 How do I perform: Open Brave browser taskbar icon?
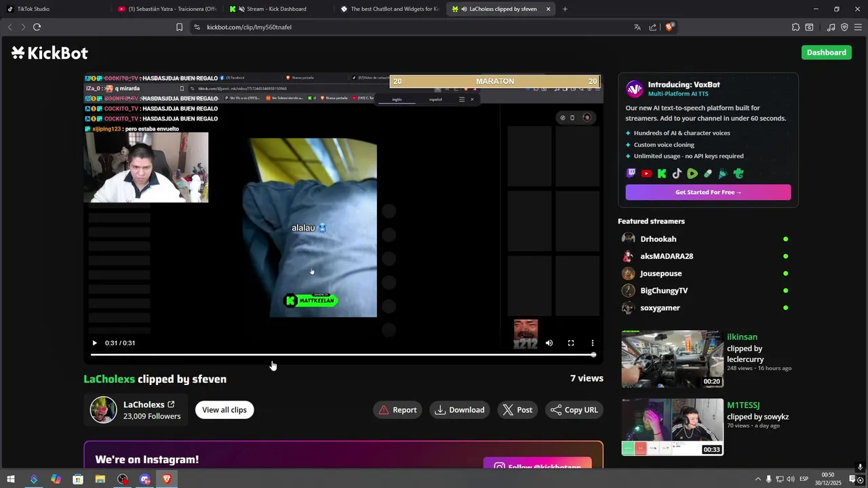167,479
